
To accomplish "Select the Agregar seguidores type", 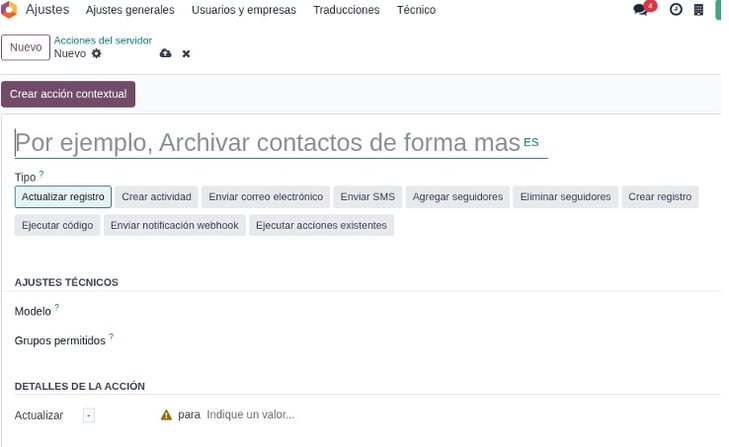I will pos(457,197).
